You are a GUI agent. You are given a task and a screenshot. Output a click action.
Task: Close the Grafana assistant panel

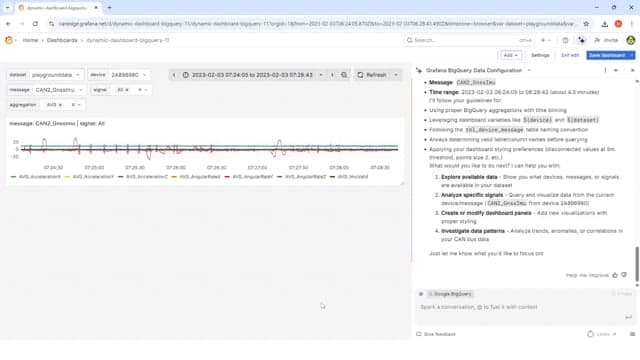pyautogui.click(x=632, y=70)
